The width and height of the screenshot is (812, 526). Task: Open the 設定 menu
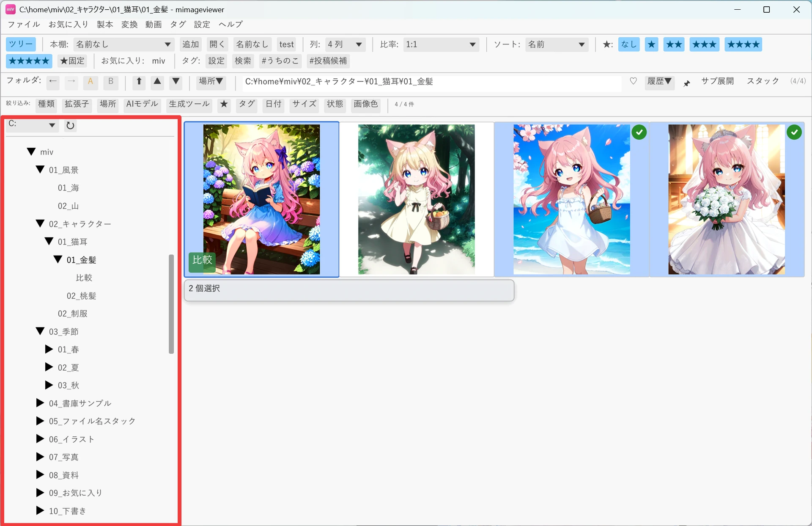coord(202,25)
